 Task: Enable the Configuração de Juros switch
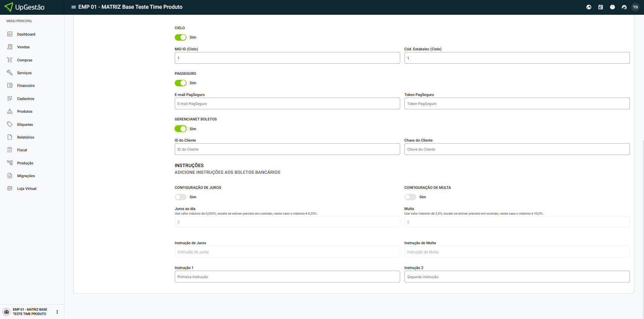[x=180, y=197]
